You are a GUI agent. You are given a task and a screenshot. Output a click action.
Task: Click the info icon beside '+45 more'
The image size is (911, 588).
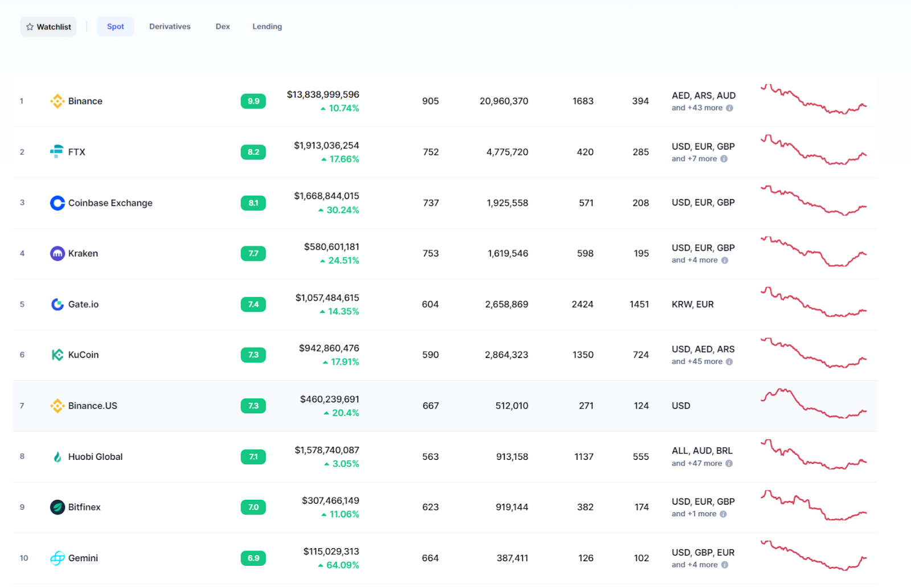[729, 361]
